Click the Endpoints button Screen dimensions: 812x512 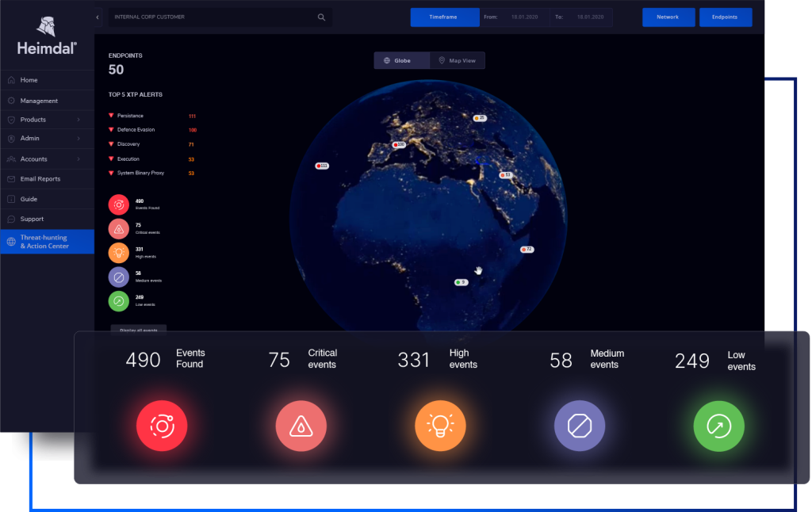pos(725,17)
